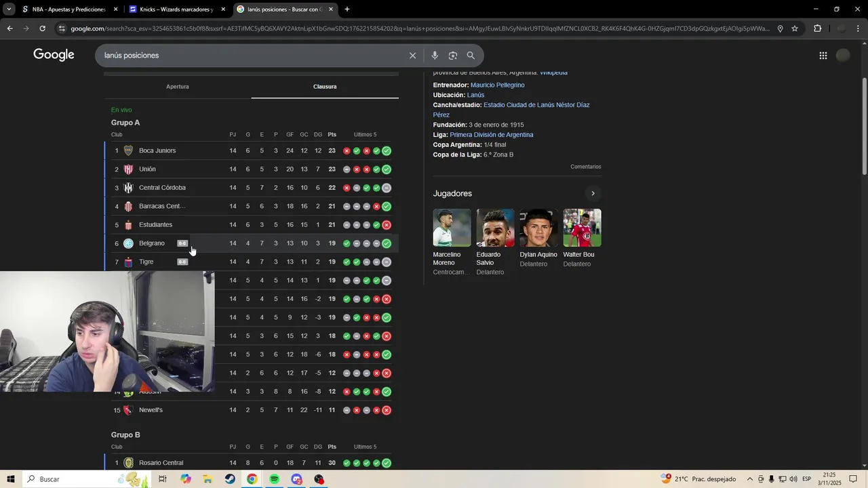
Task: Open Marcelino Moreno player photo
Action: coord(452,228)
